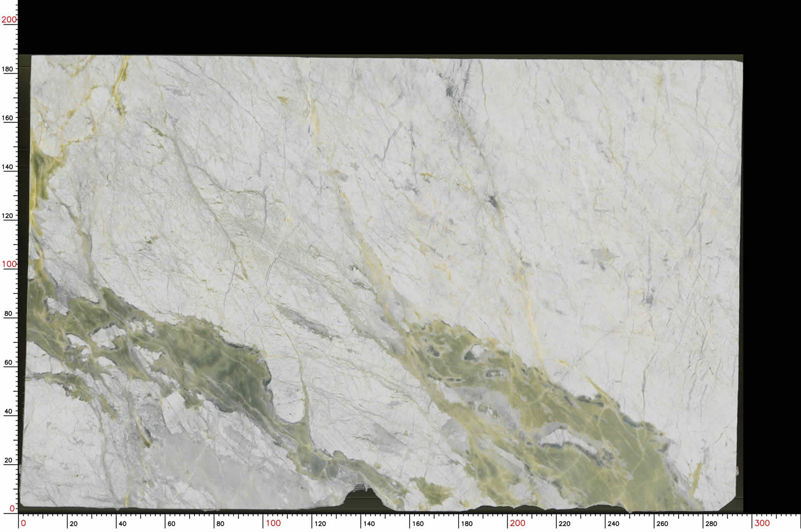The height and width of the screenshot is (532, 801).
Task: Click the red 200 mark on vertical ruler
Action: click(x=9, y=20)
